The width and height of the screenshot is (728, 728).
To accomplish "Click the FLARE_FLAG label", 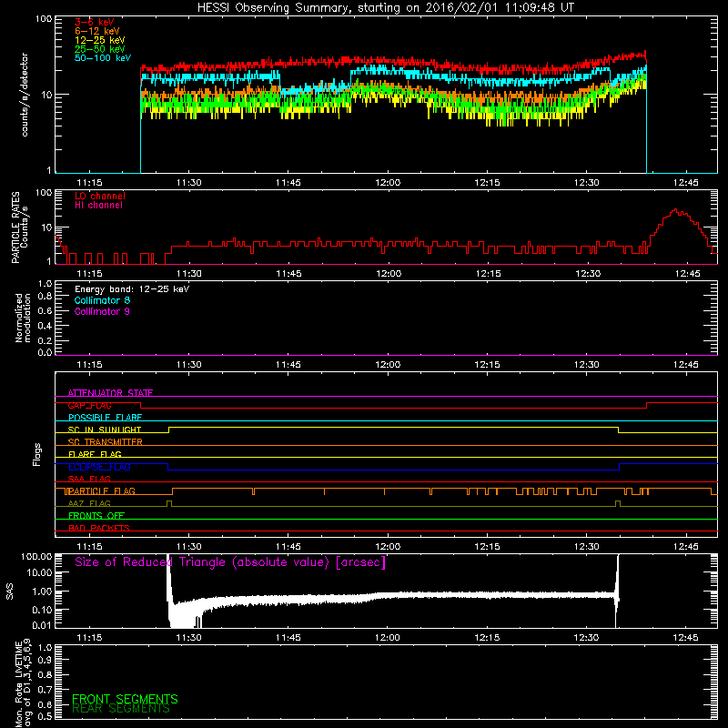I will click(95, 454).
